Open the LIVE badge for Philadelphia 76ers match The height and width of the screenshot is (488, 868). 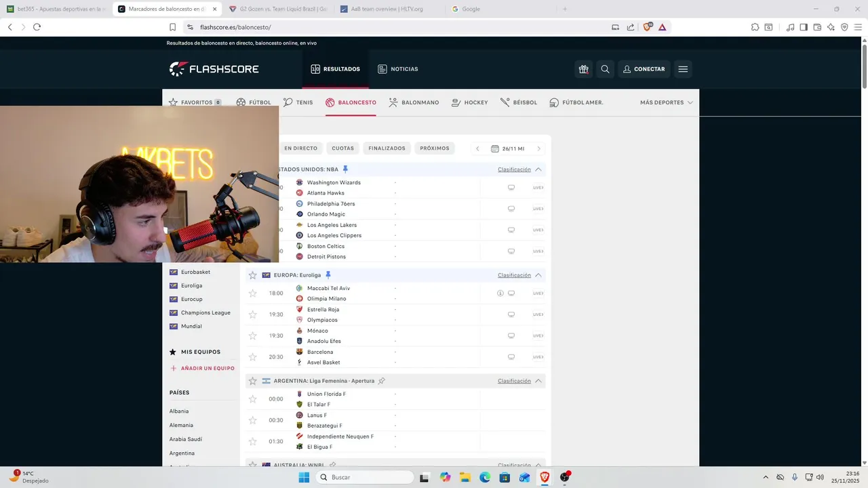pos(538,209)
